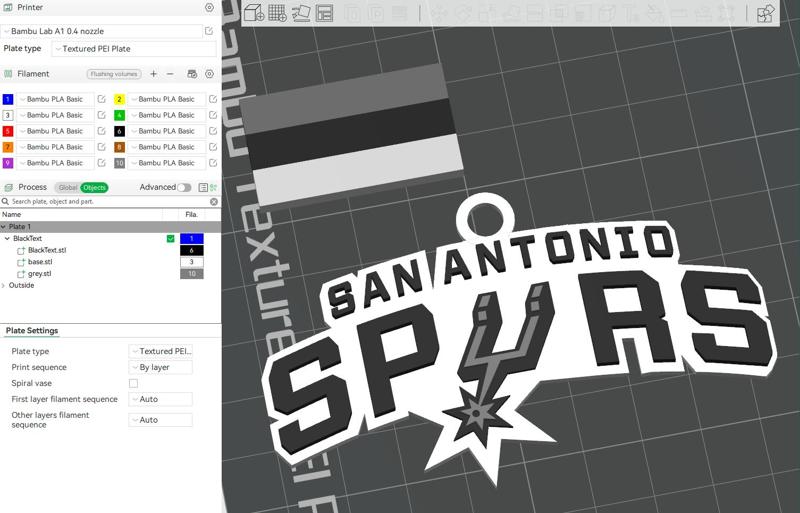Open Plate Settings plate type dropdown
Viewport: 800px width, 513px height.
click(161, 351)
